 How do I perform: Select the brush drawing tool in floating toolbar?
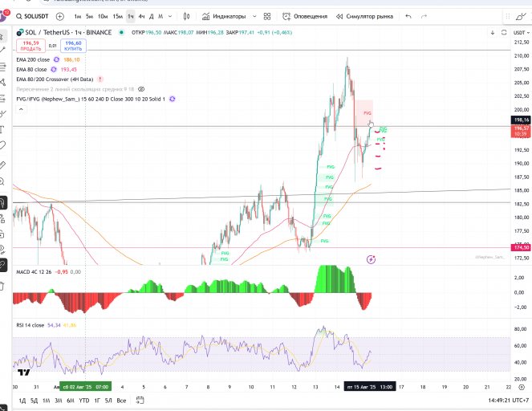pyautogui.click(x=521, y=16)
